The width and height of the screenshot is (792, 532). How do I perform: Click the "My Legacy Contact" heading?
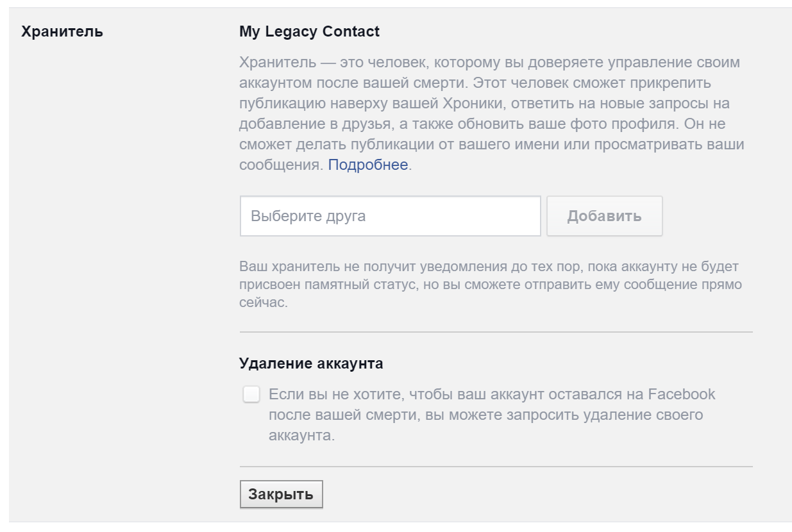(309, 31)
